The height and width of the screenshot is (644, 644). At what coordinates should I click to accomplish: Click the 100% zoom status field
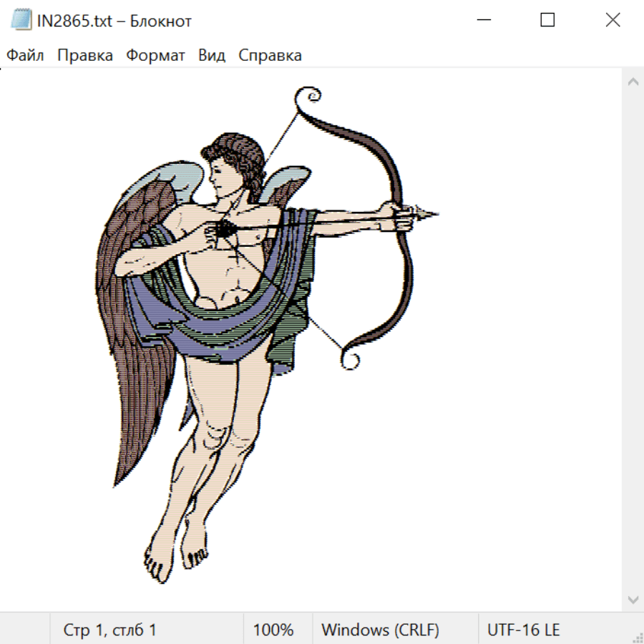(x=273, y=630)
